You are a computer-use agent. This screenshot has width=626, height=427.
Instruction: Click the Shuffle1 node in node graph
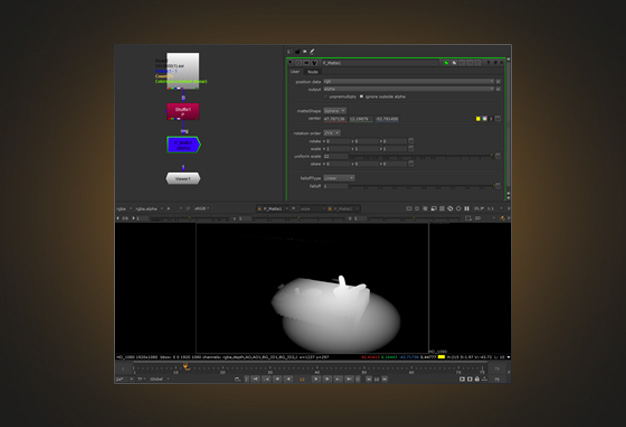pos(183,111)
